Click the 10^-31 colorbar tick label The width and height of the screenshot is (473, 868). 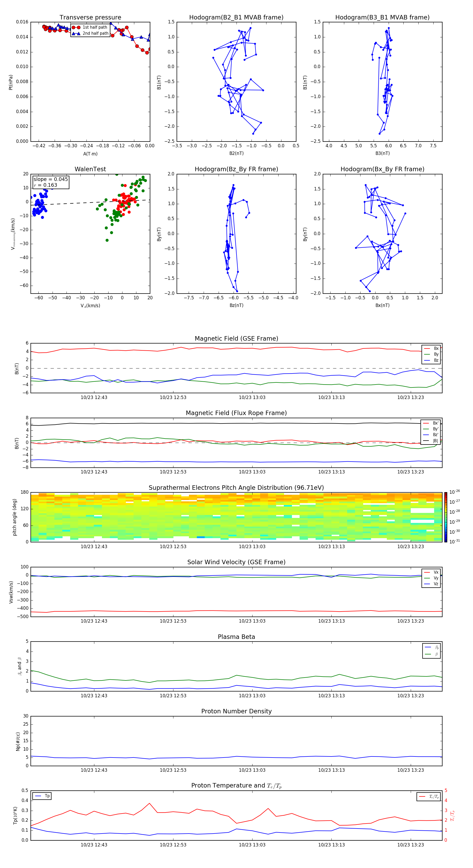click(455, 542)
